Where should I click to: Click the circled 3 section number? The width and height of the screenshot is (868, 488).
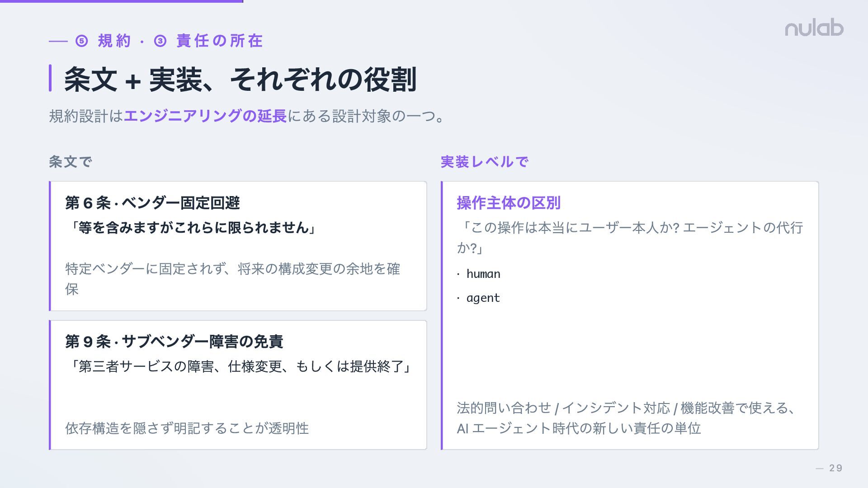click(160, 41)
